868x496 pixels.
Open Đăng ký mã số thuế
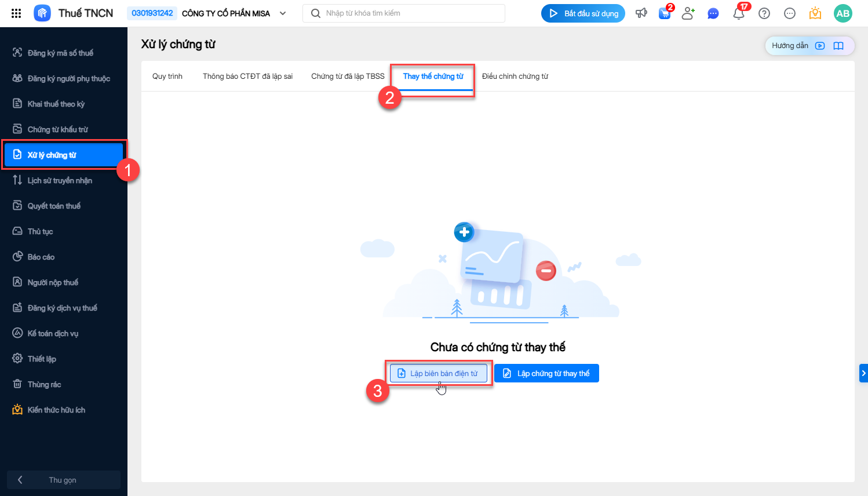pos(64,53)
